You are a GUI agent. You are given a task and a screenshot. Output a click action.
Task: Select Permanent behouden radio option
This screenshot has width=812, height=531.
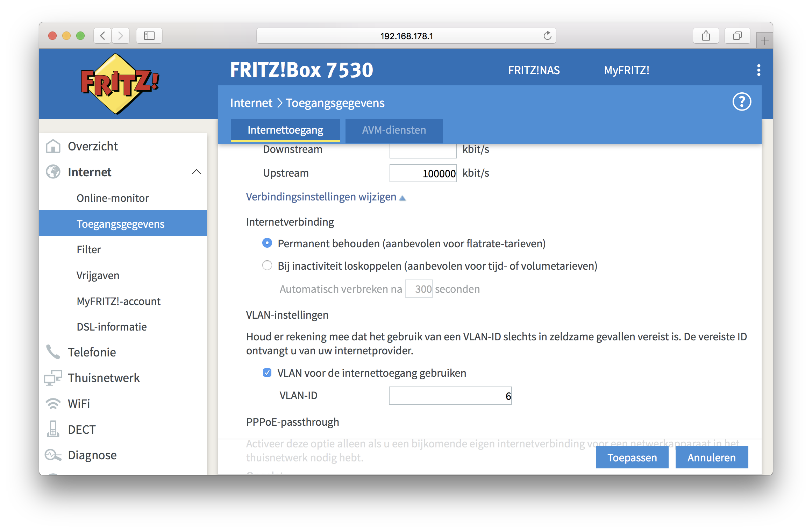tap(267, 243)
